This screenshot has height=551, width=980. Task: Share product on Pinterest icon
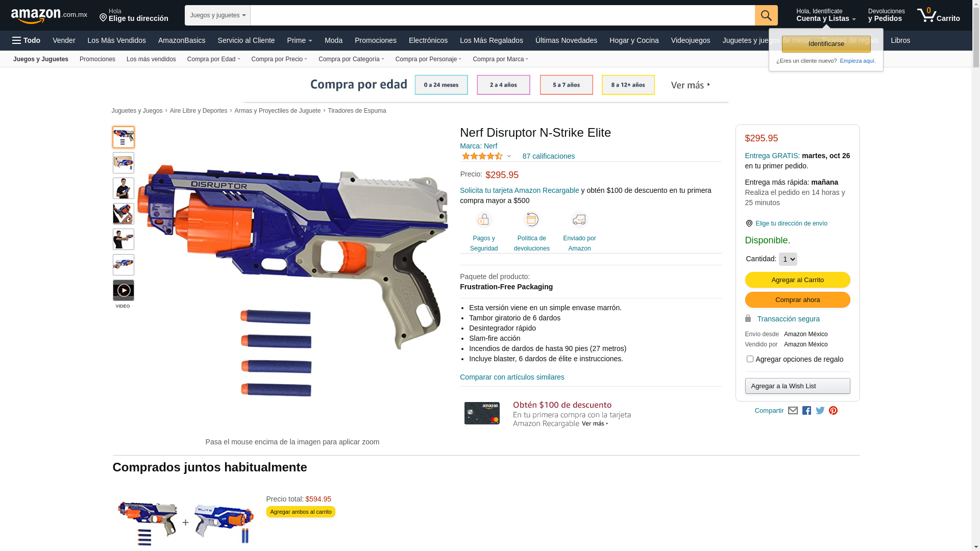pyautogui.click(x=834, y=411)
